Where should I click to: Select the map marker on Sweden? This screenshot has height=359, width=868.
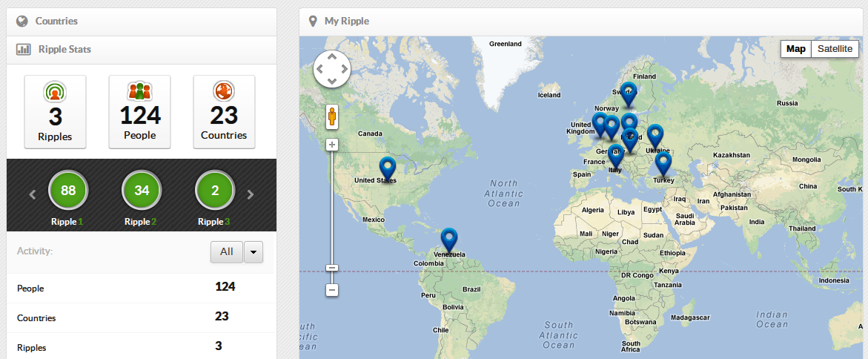[628, 95]
